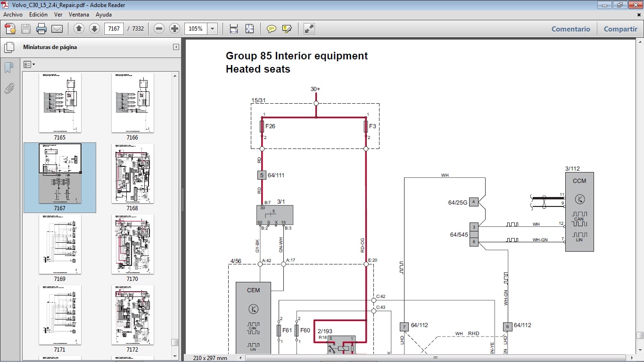
Task: Click the Compartir button
Action: point(620,29)
